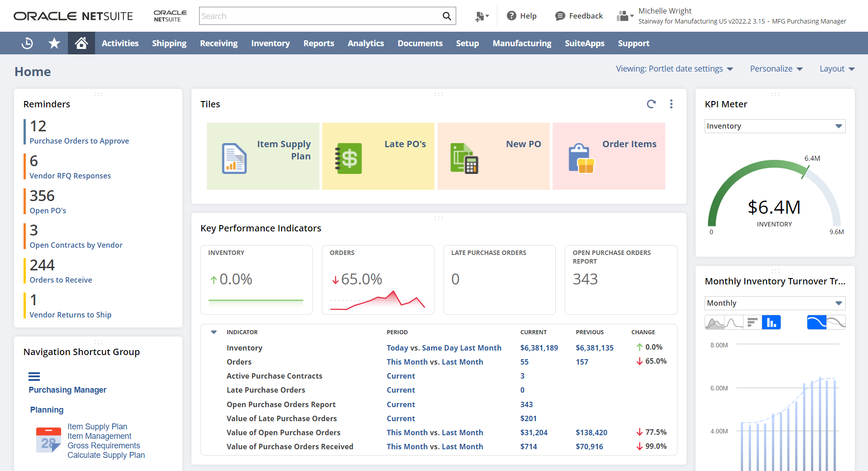This screenshot has height=471, width=868.
Task: Select the horizontal bar chart icon
Action: pyautogui.click(x=752, y=322)
